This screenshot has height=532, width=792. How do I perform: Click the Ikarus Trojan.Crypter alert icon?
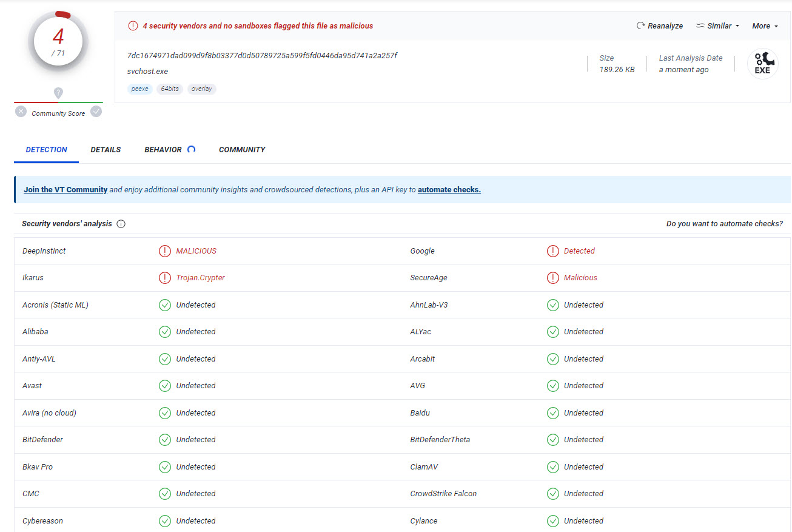pyautogui.click(x=164, y=278)
